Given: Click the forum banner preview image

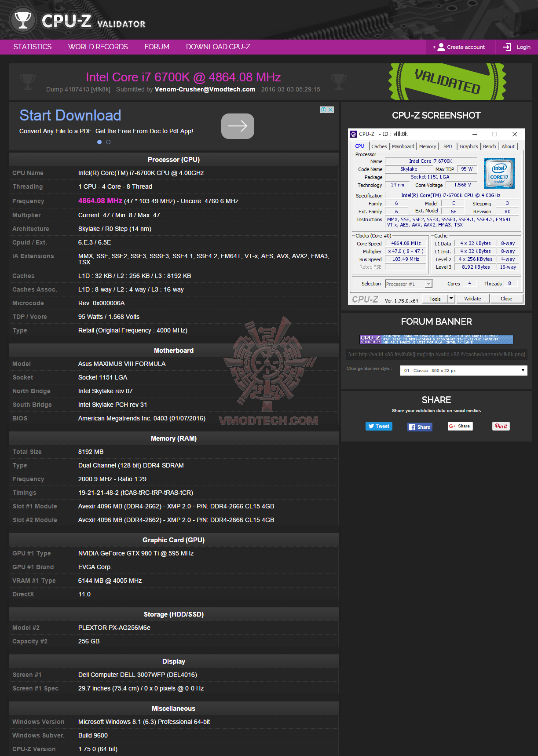Looking at the screenshot, I should (x=436, y=339).
